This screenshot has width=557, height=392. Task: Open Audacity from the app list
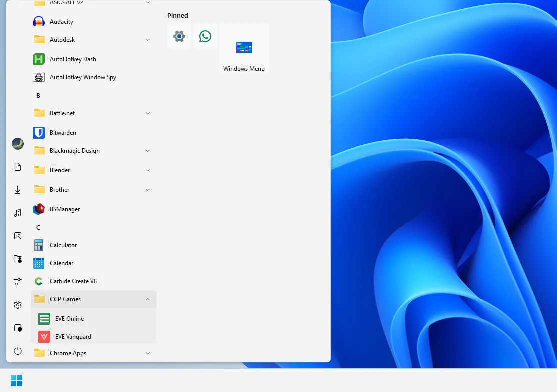coord(61,22)
